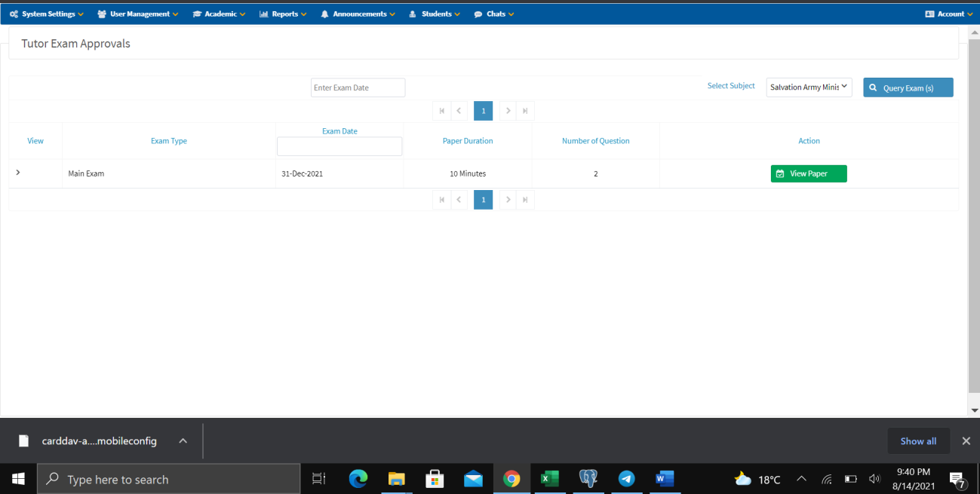980x494 pixels.
Task: Click the Enter Exam Date field
Action: (358, 87)
